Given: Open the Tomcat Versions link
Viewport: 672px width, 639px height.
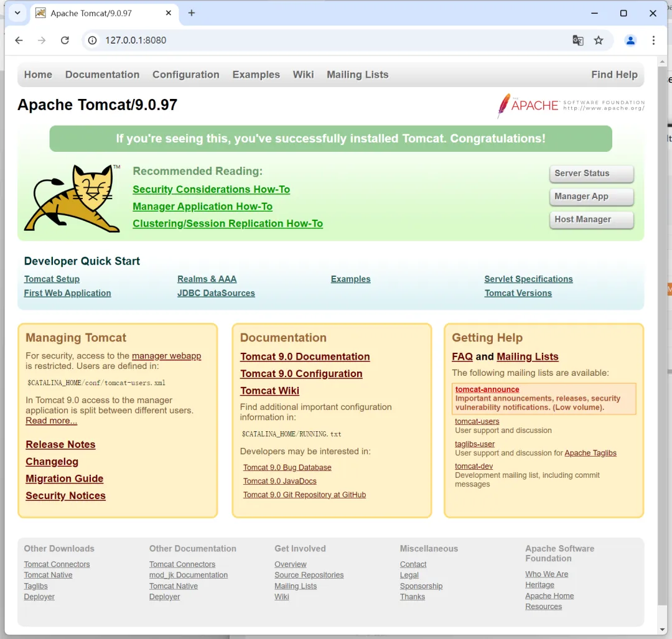Looking at the screenshot, I should point(518,293).
